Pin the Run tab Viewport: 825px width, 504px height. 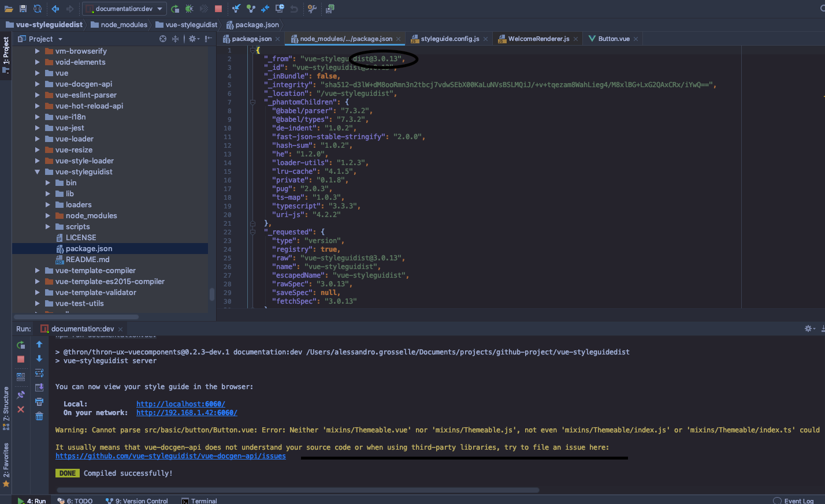tap(21, 395)
